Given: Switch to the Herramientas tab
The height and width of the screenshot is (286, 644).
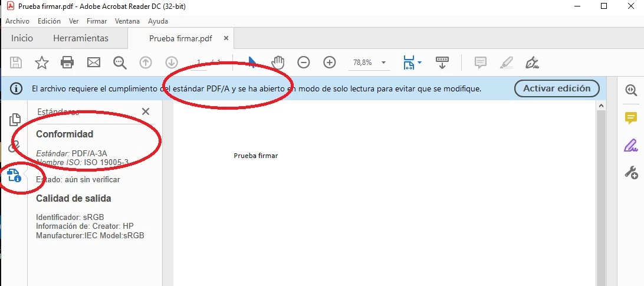Looking at the screenshot, I should click(x=80, y=38).
